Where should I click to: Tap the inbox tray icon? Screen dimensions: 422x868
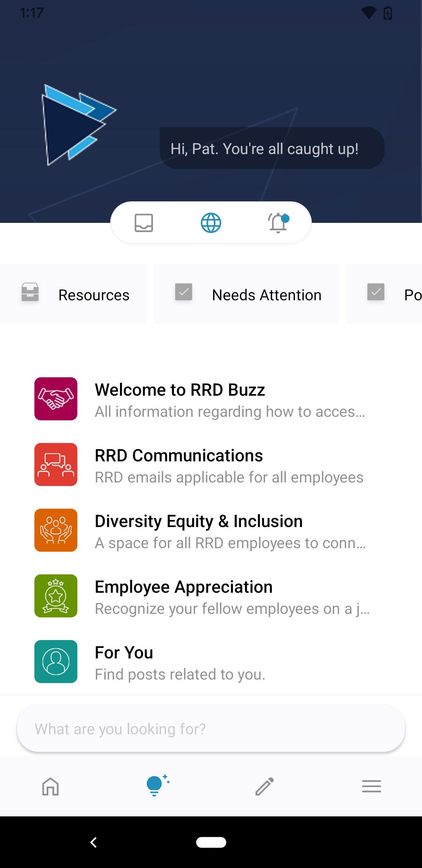click(x=144, y=223)
